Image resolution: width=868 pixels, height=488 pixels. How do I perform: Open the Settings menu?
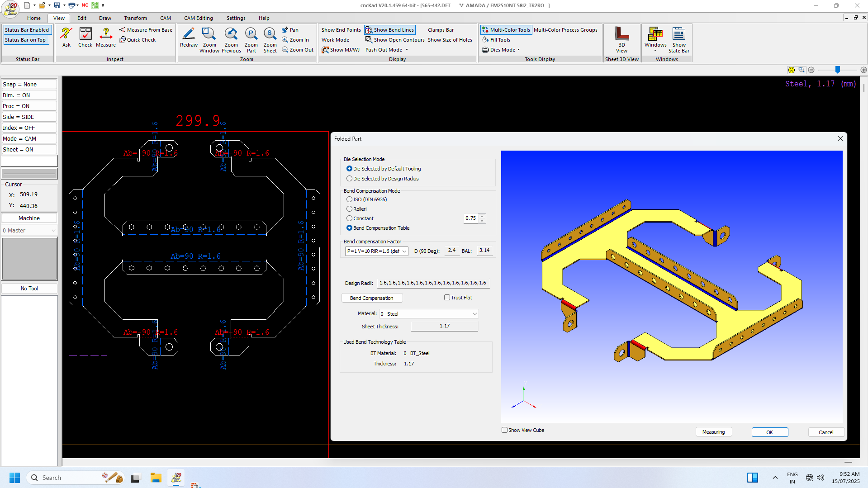(236, 18)
